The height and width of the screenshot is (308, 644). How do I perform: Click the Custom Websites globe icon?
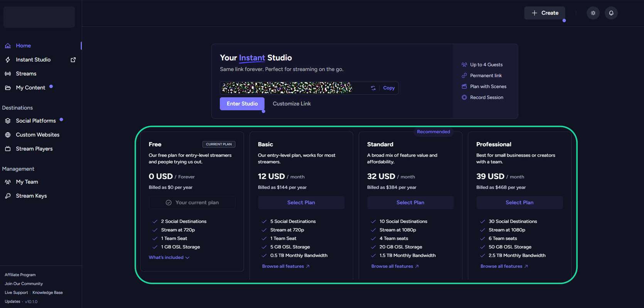point(8,135)
